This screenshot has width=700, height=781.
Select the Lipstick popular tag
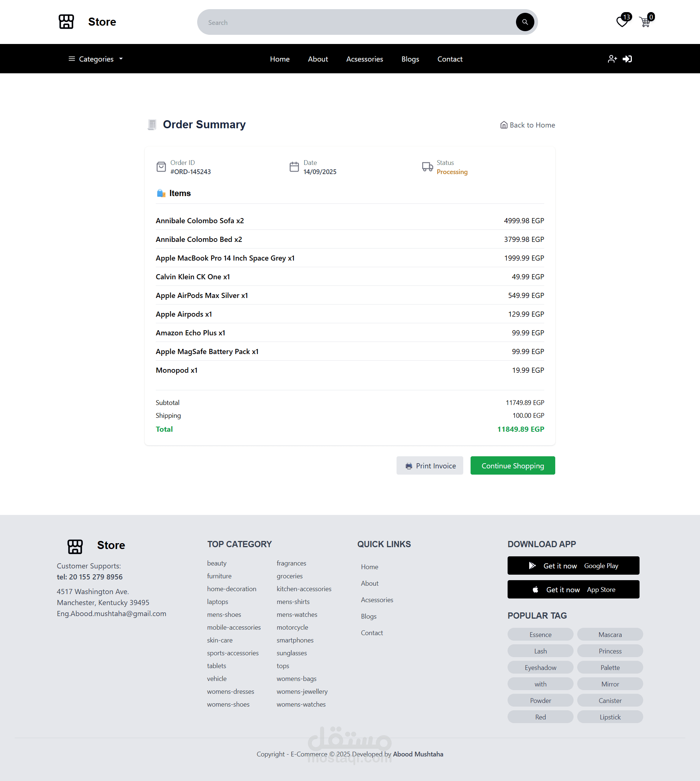[x=609, y=717]
